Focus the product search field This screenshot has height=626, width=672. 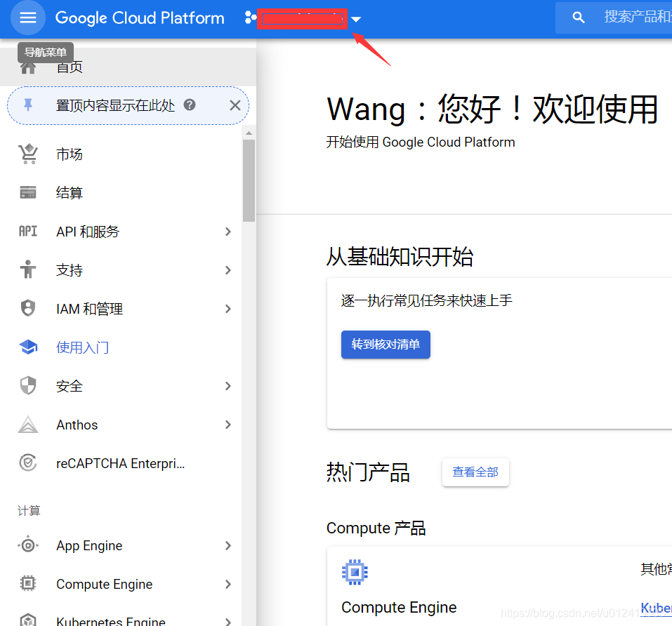pyautogui.click(x=614, y=18)
